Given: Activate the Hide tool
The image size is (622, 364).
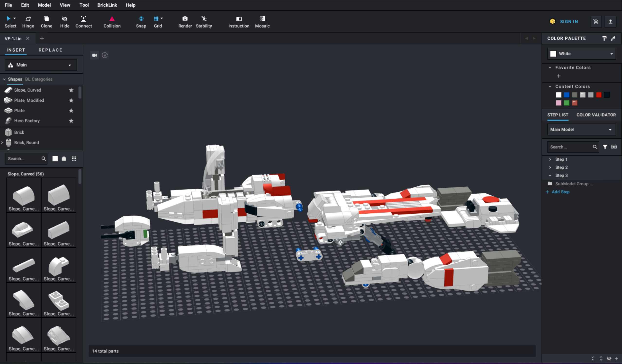Looking at the screenshot, I should [x=65, y=22].
